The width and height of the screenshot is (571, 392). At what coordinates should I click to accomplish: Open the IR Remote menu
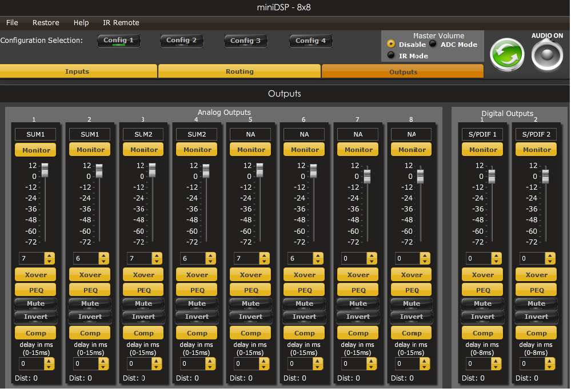pyautogui.click(x=120, y=23)
